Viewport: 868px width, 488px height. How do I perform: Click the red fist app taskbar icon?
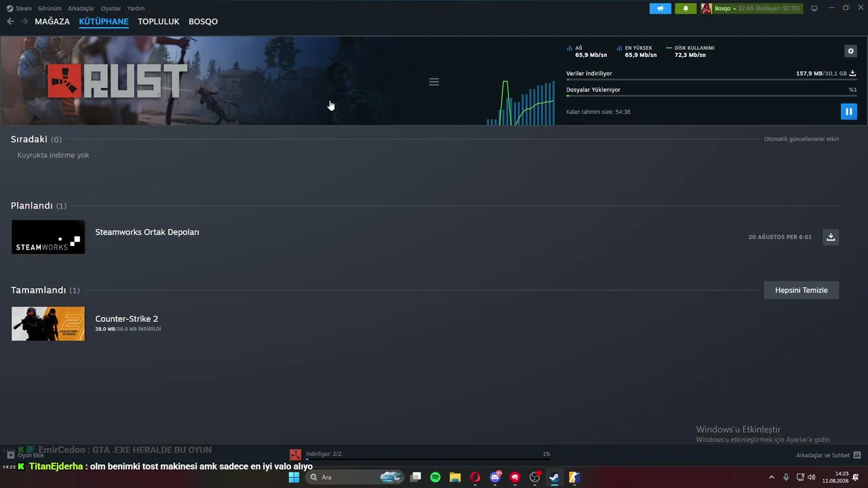515,477
